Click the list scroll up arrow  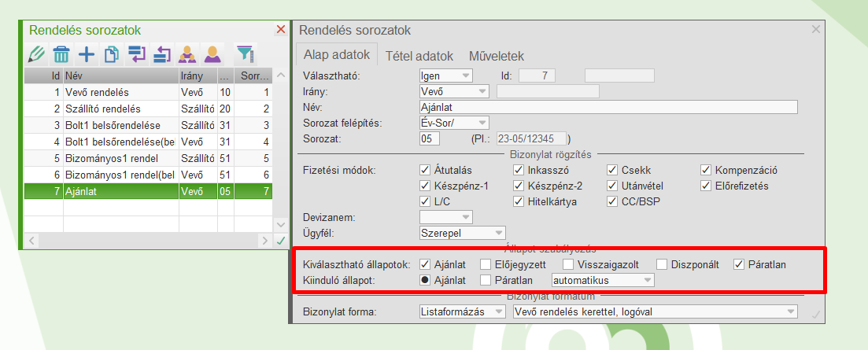(x=281, y=76)
